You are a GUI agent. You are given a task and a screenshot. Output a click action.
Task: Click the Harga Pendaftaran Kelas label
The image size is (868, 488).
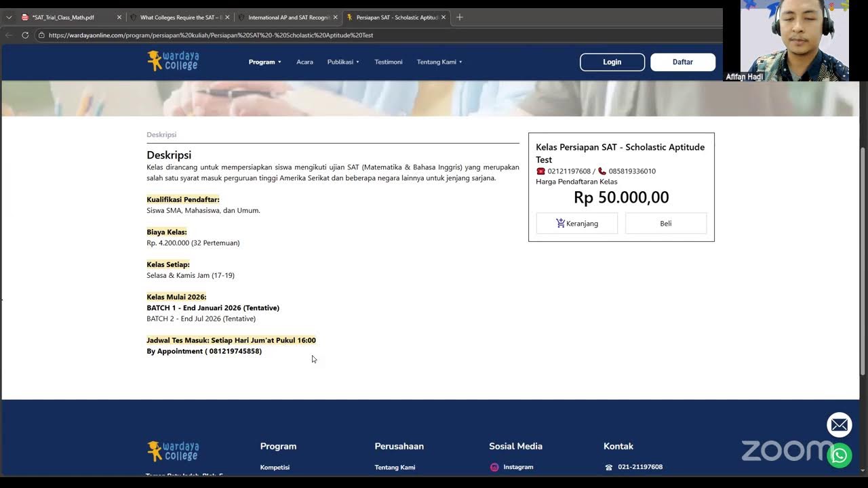(576, 182)
